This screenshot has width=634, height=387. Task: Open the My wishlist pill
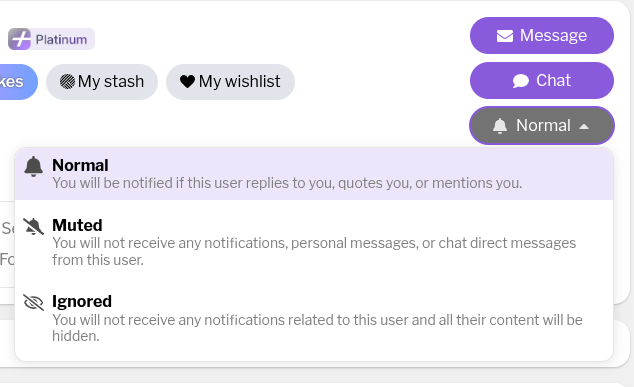click(x=230, y=82)
